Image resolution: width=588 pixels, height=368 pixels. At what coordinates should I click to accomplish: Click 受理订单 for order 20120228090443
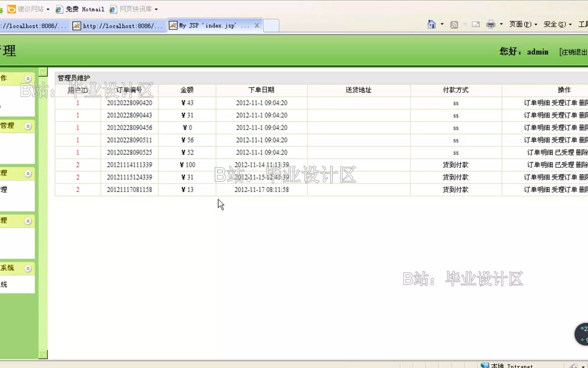pos(564,115)
